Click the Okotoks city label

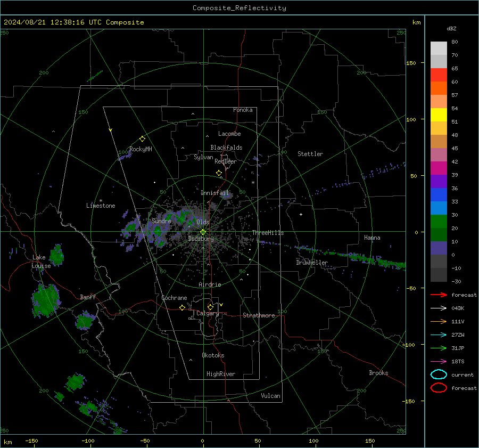213,355
